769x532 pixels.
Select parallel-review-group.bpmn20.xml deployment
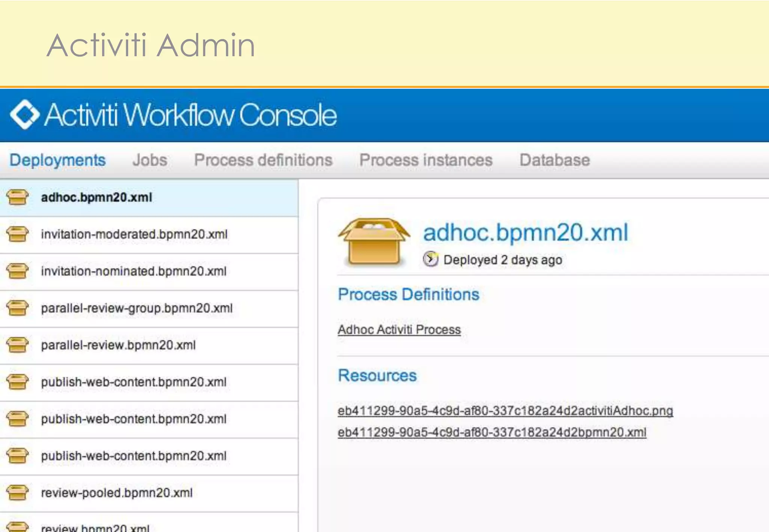149,308
